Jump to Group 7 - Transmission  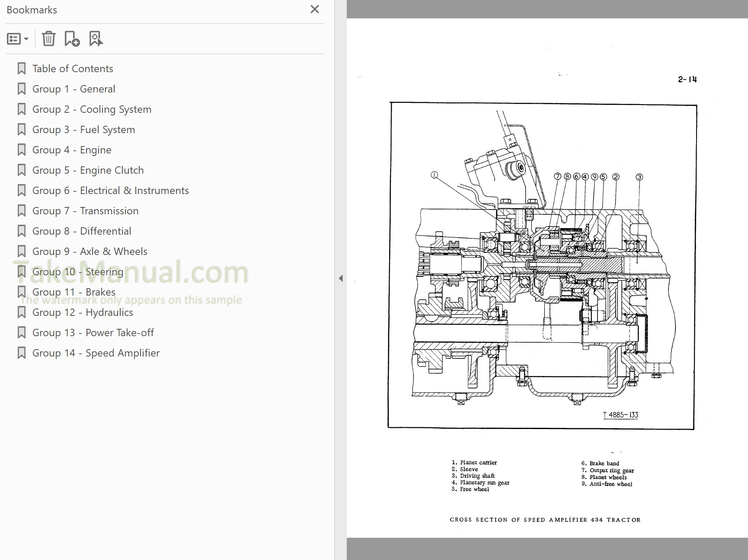tap(86, 210)
